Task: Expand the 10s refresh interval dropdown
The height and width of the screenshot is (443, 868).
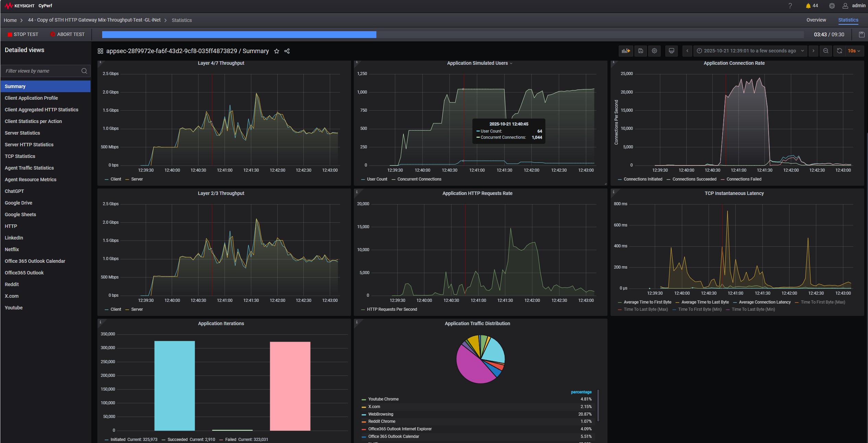Action: tap(854, 51)
